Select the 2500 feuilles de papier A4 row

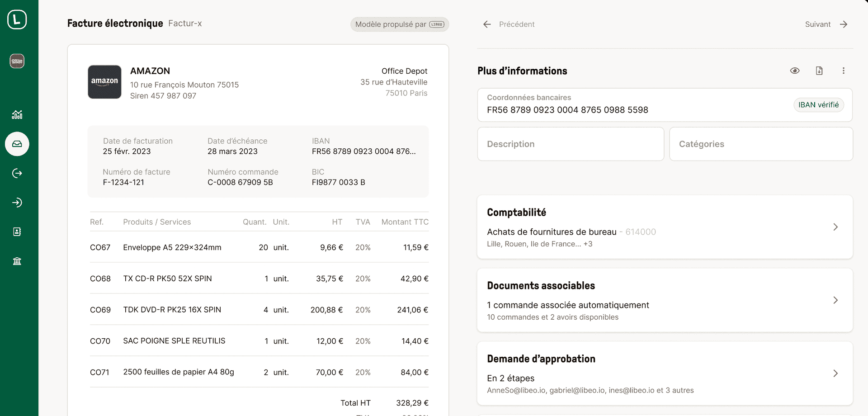coord(259,372)
